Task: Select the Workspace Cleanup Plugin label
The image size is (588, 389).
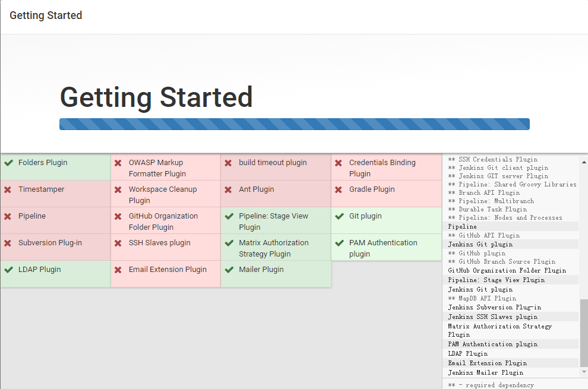Action: pos(163,195)
